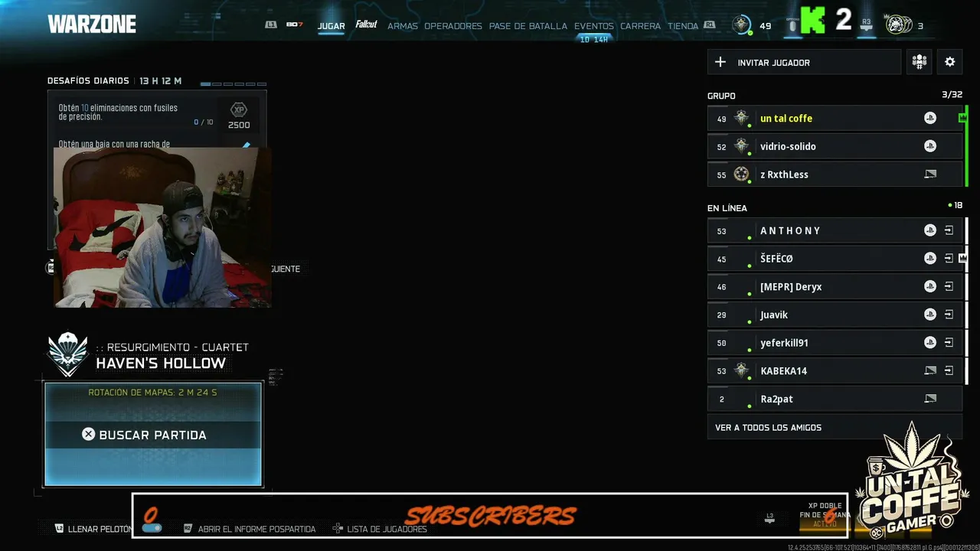Screen dimensions: 980x551
Task: Open the Fallout tab
Action: 366,25
